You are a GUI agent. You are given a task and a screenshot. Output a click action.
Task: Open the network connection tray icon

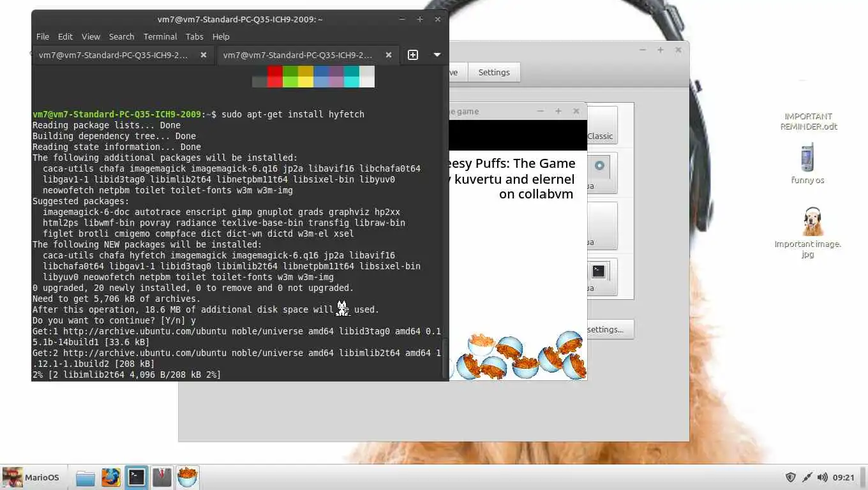click(807, 477)
